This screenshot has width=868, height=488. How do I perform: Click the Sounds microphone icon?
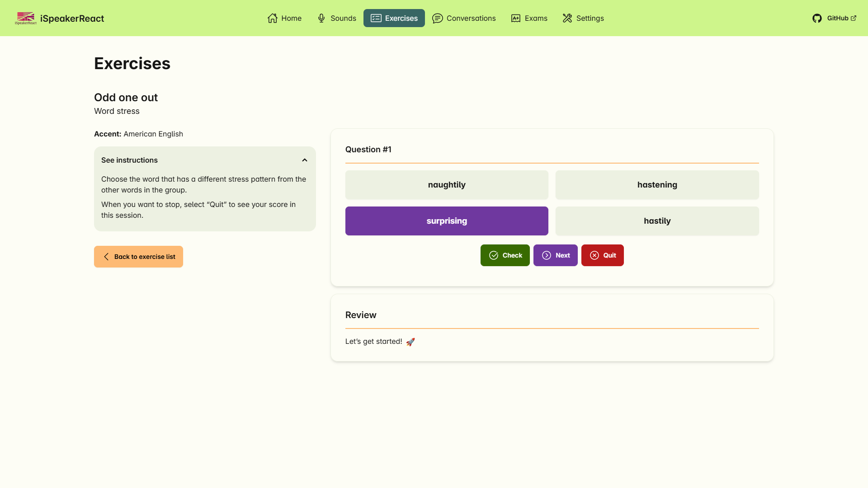(321, 18)
